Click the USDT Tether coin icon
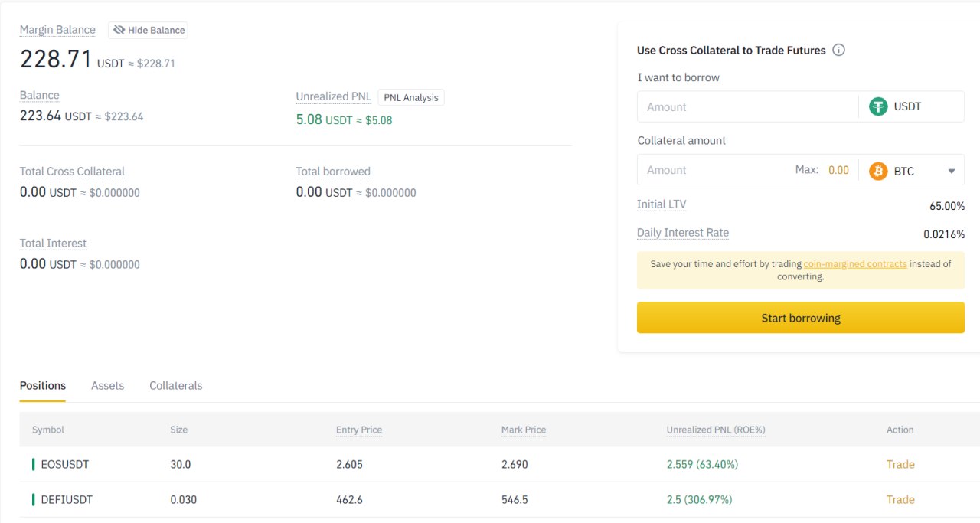Image resolution: width=980 pixels, height=523 pixels. (878, 106)
